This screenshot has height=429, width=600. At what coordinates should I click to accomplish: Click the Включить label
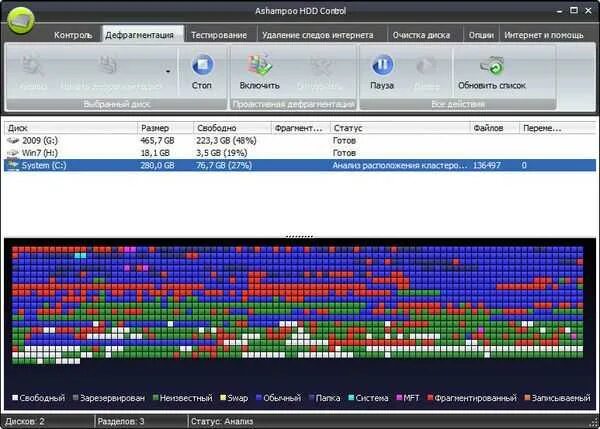tap(259, 85)
